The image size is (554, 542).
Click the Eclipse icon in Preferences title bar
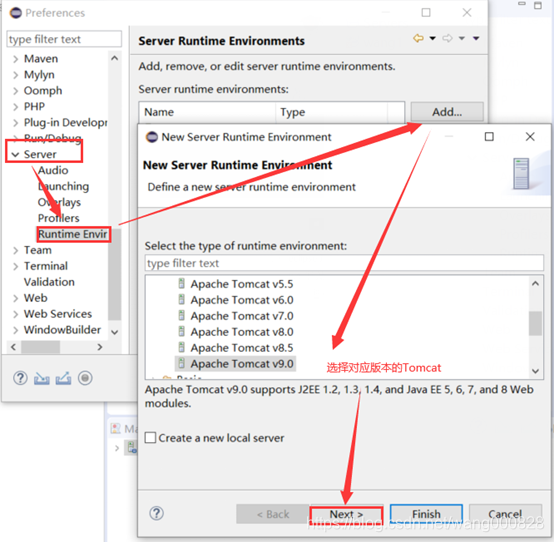tap(16, 13)
